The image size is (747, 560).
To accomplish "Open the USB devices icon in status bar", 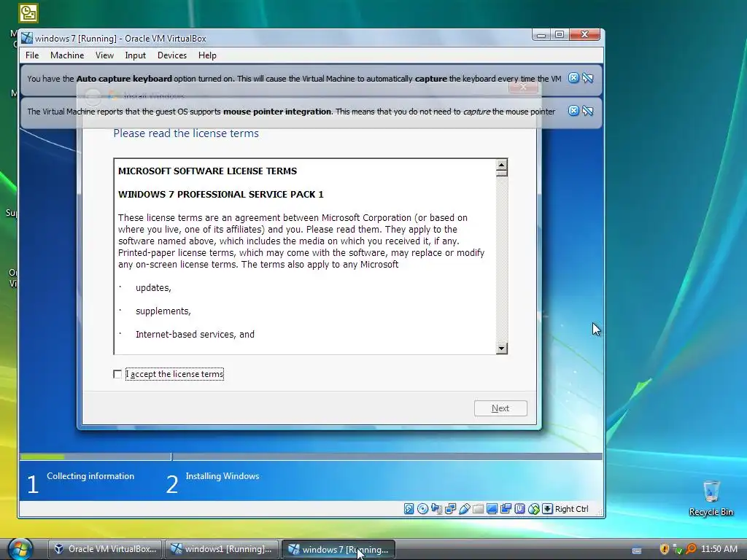I will (464, 509).
